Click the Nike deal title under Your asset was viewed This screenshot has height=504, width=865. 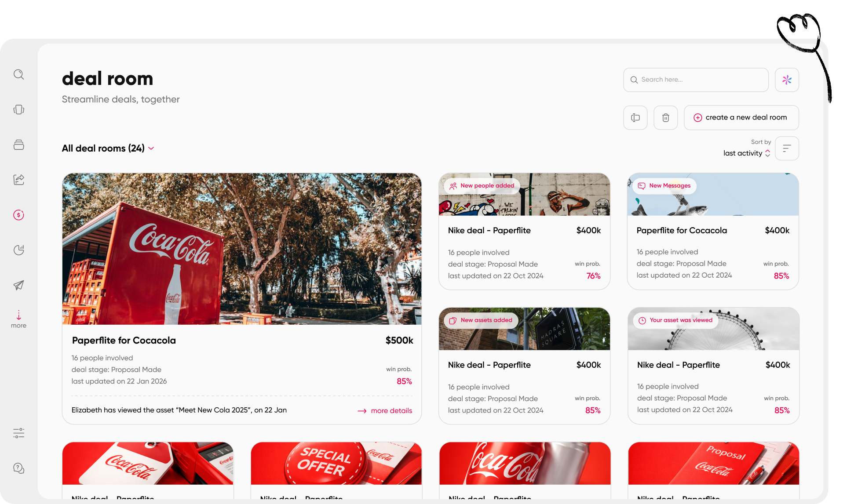click(679, 365)
